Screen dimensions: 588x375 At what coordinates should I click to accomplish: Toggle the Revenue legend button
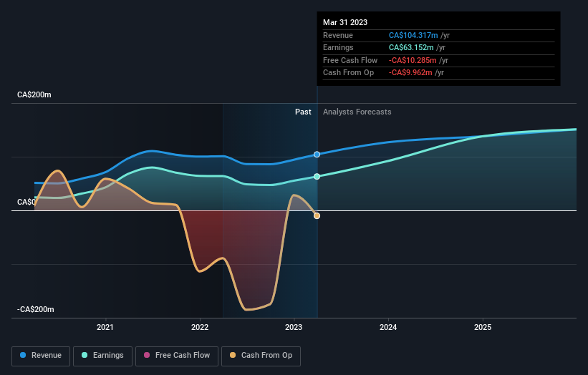[x=41, y=356]
